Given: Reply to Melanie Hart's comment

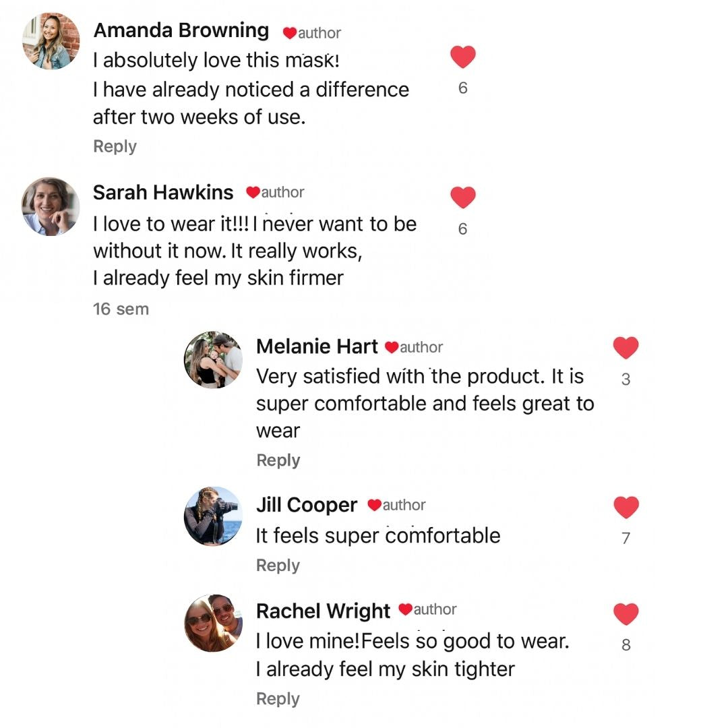Looking at the screenshot, I should (x=278, y=460).
